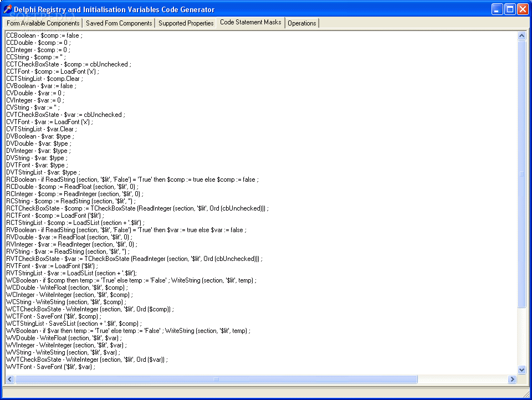The width and height of the screenshot is (532, 400).
Task: Click the line starting 'WCInteger - WriteInteger'
Action: pos(70,295)
